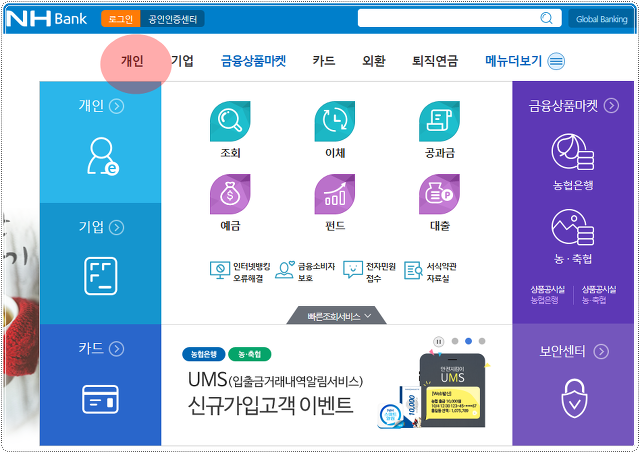Viewport: 640px width, 453px height.
Task: Open the 개인 top menu
Action: [132, 61]
